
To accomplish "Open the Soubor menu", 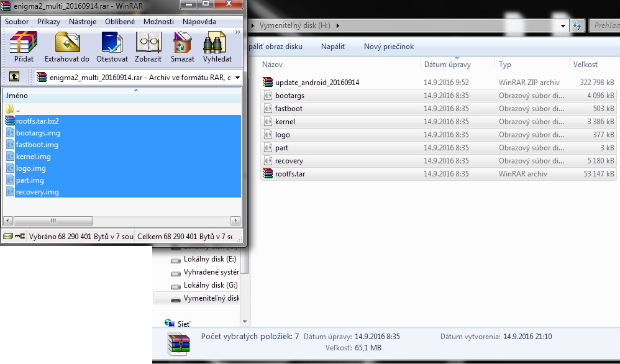I will [17, 22].
